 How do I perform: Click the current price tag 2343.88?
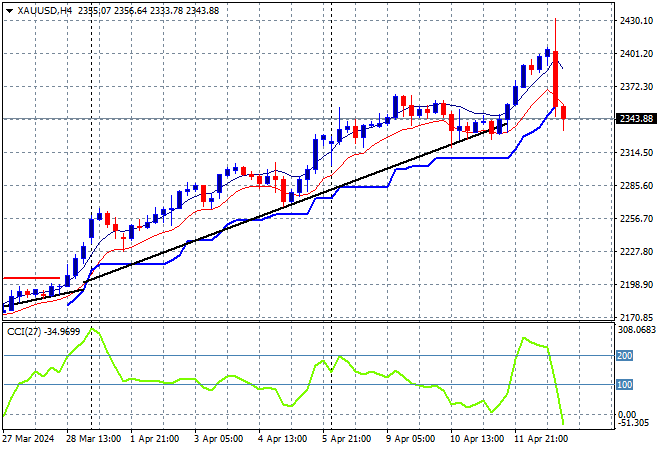coord(635,119)
